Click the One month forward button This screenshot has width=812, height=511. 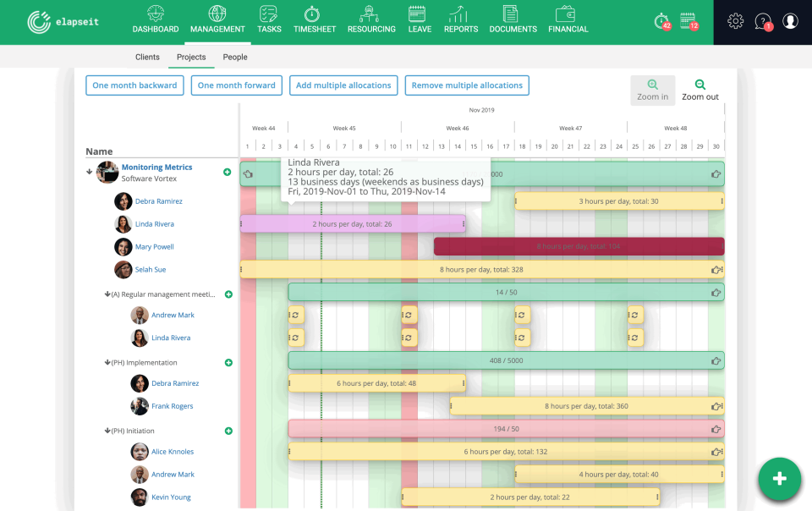tap(236, 85)
